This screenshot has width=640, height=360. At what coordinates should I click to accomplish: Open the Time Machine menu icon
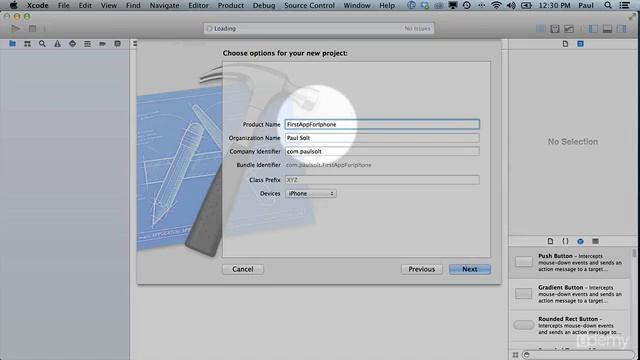467,5
